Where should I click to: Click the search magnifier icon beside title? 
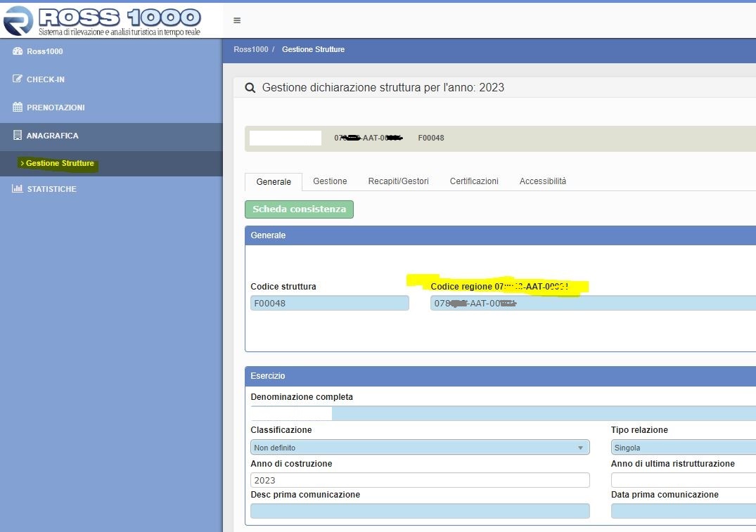(250, 88)
